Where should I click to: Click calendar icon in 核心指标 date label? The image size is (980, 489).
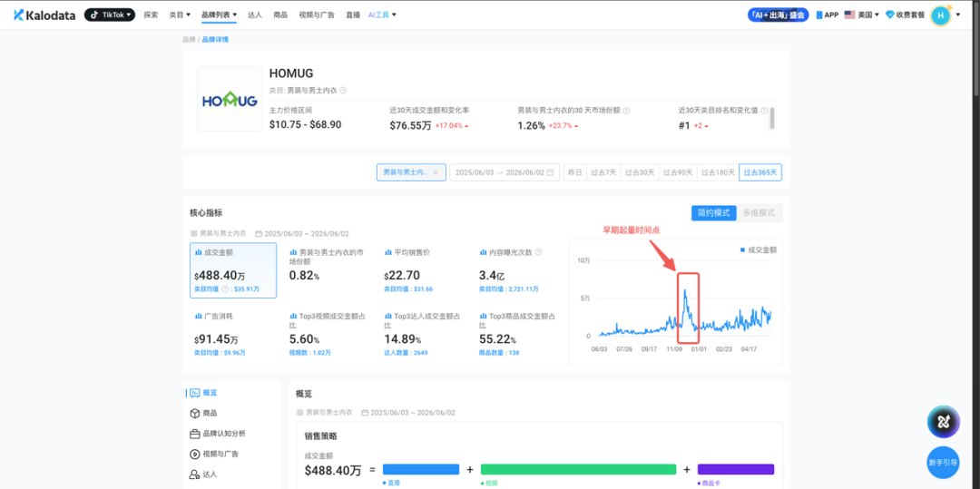tap(259, 233)
